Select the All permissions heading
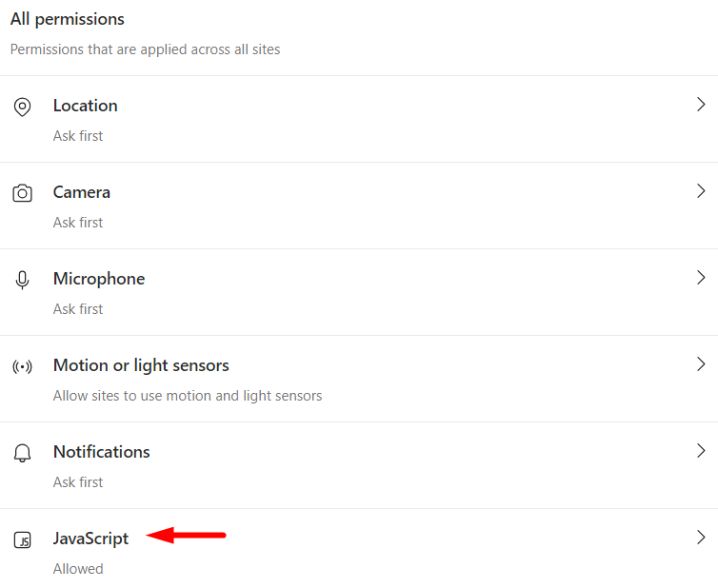Screen dimensions: 718x588 [x=68, y=19]
